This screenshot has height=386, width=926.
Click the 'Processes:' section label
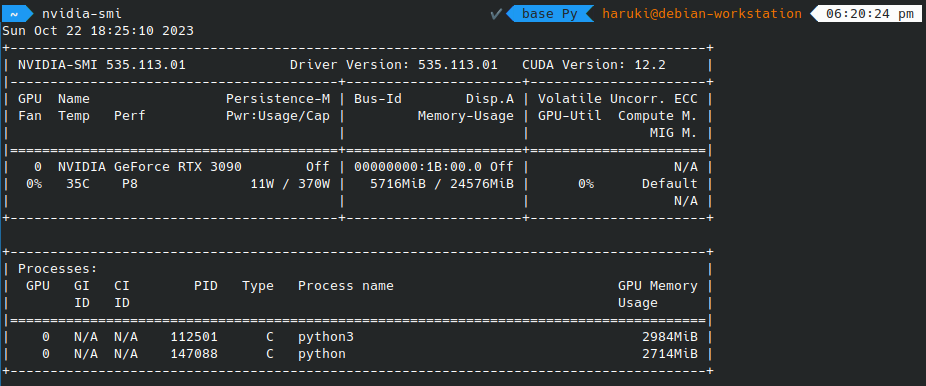58,269
